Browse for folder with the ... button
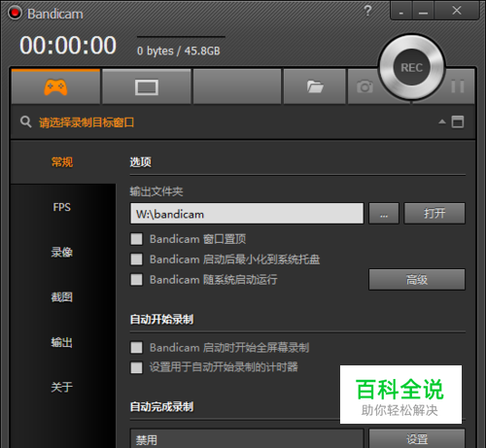Image resolution: width=486 pixels, height=448 pixels. click(x=384, y=214)
